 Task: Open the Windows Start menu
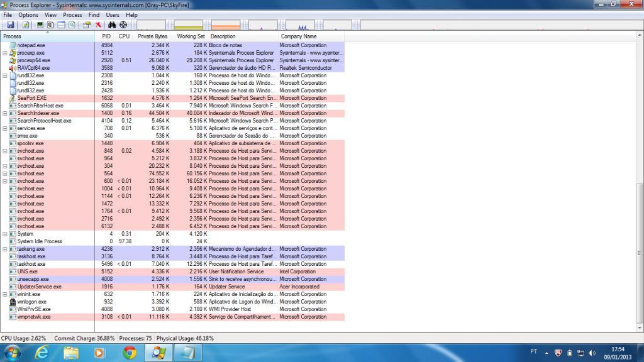tap(13, 353)
